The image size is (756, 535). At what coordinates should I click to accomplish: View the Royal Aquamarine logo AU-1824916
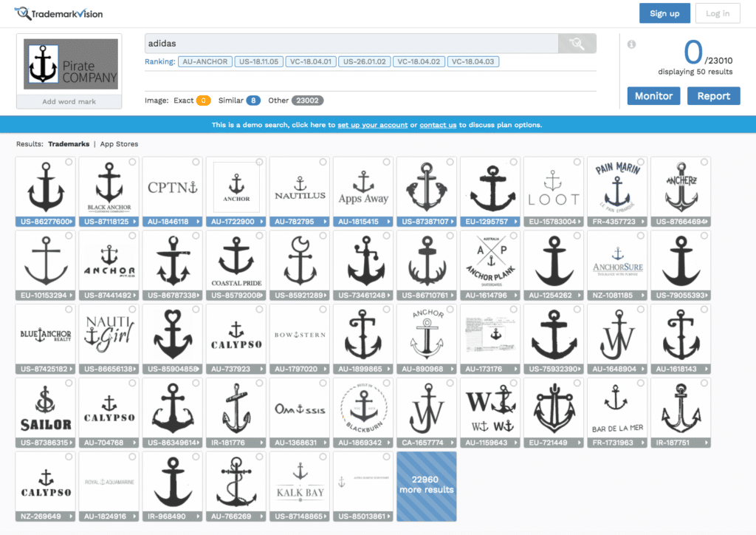109,483
